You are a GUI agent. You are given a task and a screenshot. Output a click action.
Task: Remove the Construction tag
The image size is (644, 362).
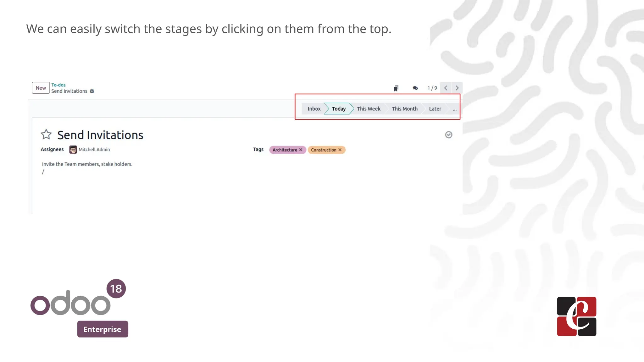tap(340, 150)
